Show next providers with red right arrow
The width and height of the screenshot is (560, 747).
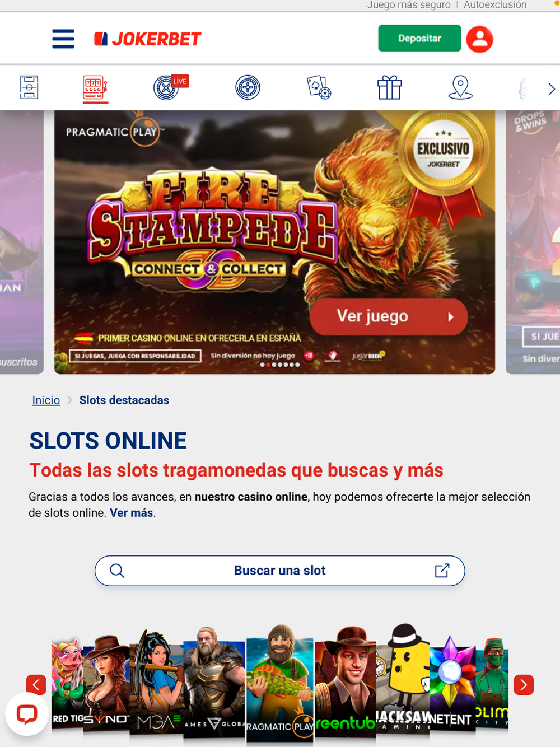tap(524, 685)
